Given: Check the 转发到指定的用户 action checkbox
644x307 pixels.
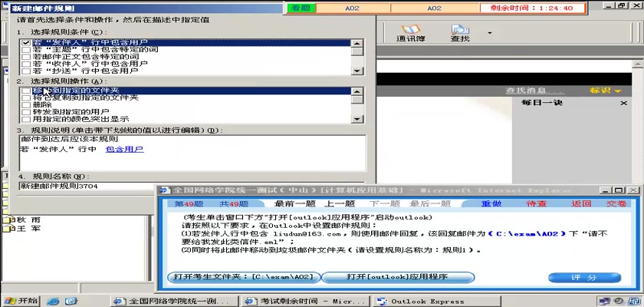Looking at the screenshot, I should coord(26,112).
